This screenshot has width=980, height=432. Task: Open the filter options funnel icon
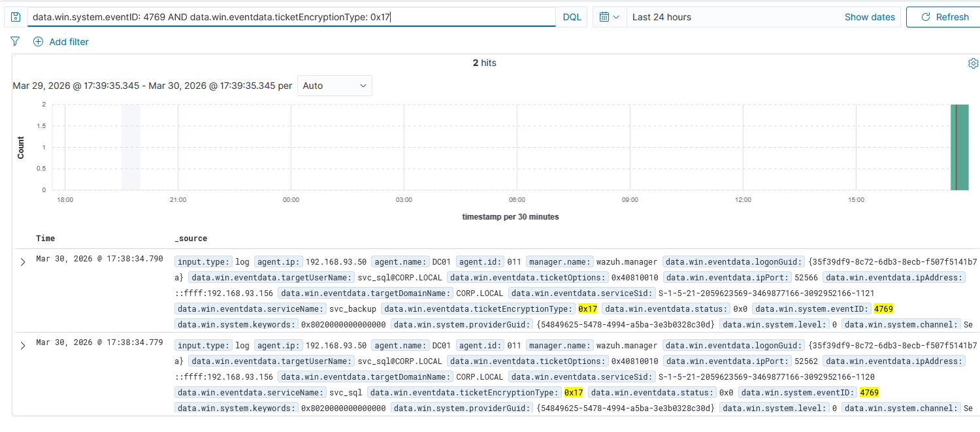tap(15, 42)
